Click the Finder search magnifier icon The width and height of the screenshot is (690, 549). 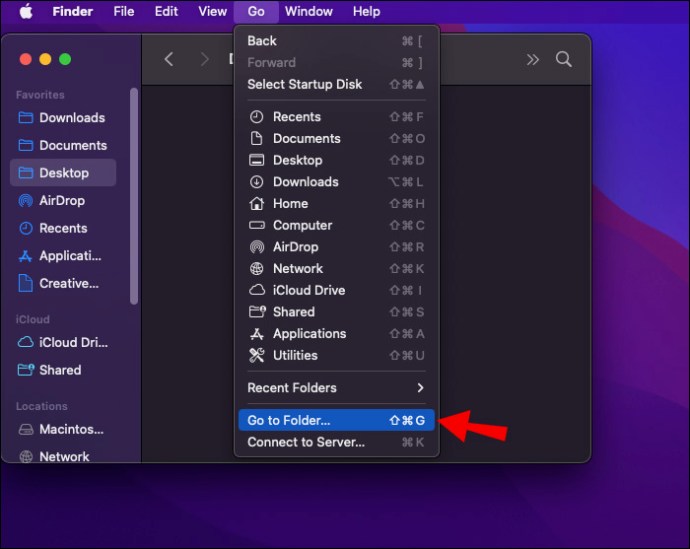(564, 59)
